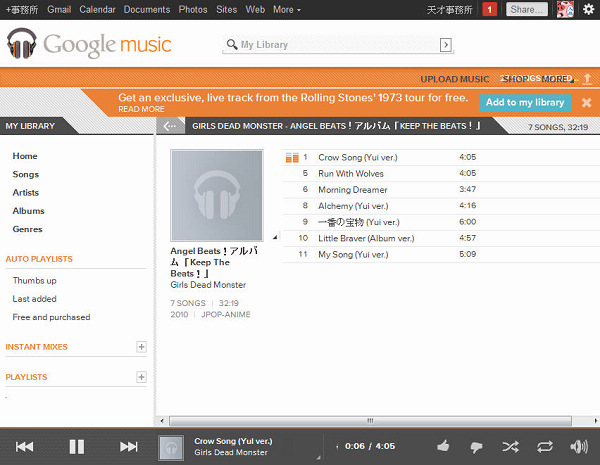
Task: Open the volume control speaker icon
Action: (x=579, y=446)
